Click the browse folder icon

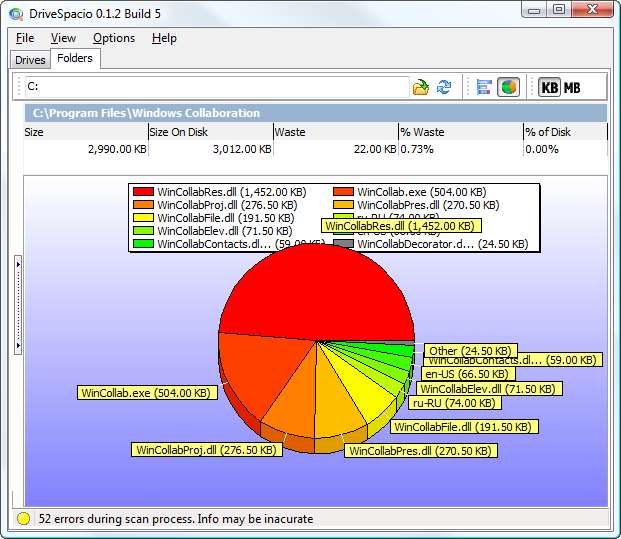[x=421, y=87]
